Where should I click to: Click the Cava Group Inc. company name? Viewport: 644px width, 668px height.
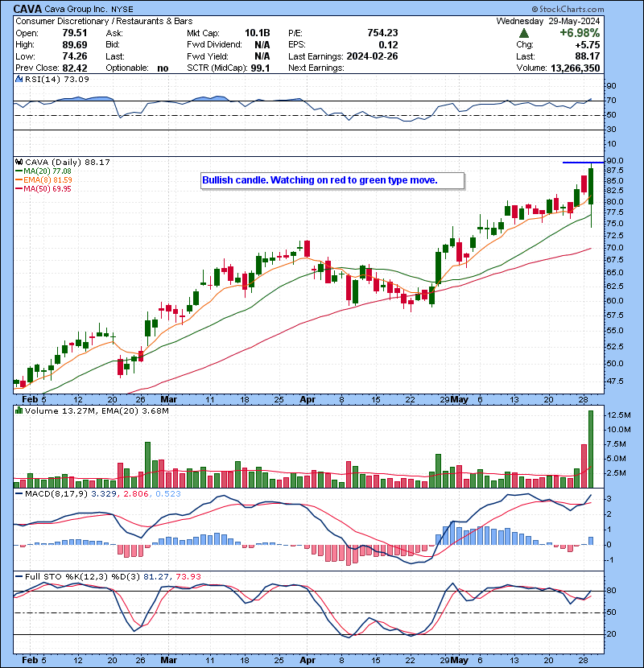(76, 9)
